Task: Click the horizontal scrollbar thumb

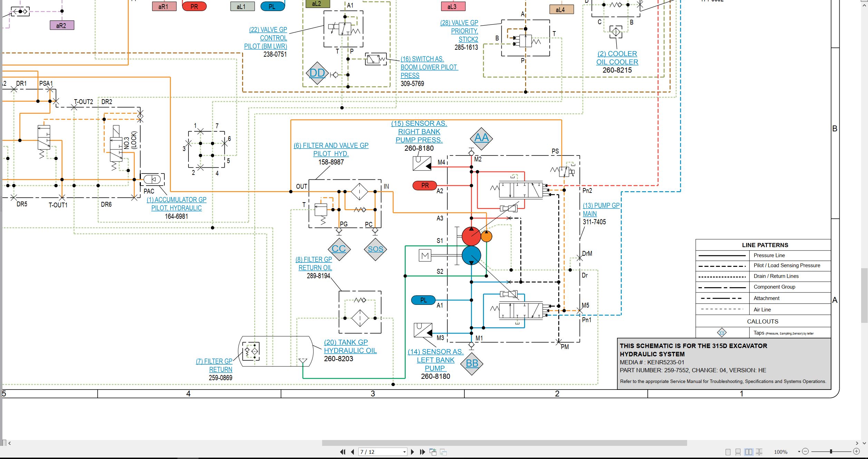Action: 504,443
